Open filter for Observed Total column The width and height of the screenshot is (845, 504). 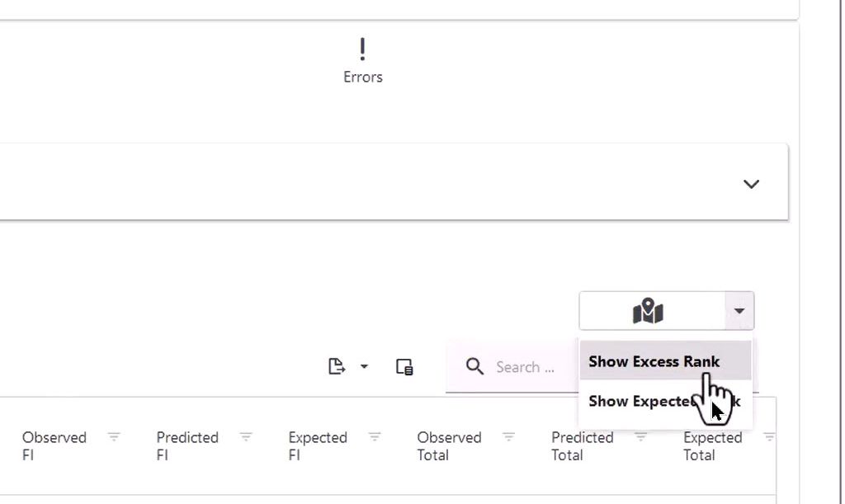(x=509, y=437)
